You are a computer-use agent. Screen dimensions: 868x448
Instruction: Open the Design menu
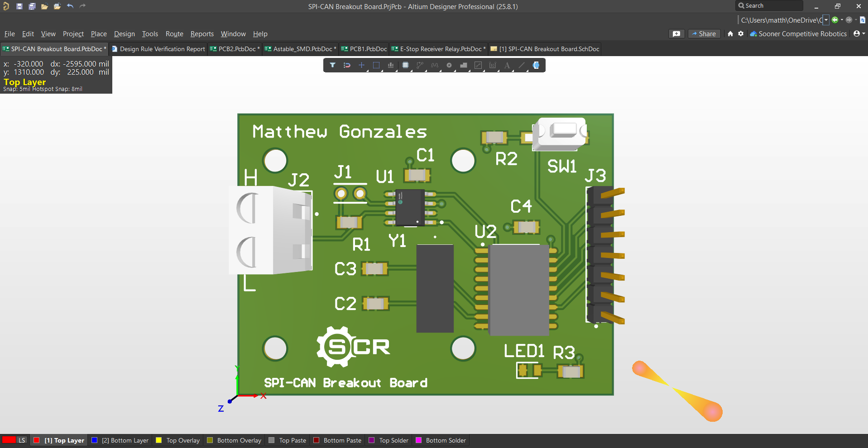pos(125,34)
